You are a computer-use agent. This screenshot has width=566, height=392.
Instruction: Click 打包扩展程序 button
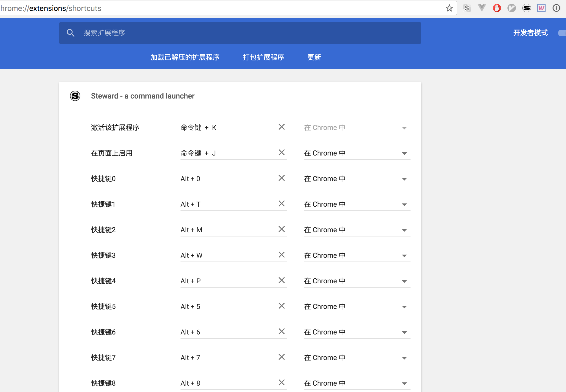pos(263,57)
